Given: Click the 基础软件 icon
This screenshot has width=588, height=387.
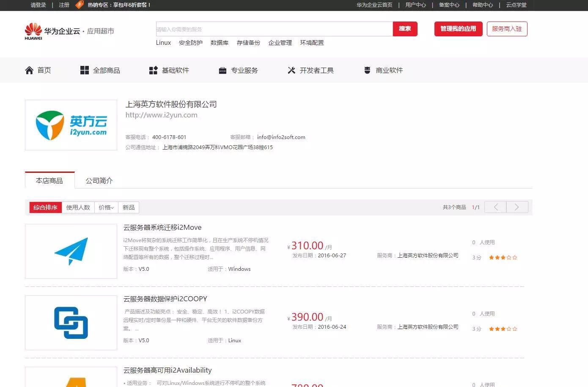Looking at the screenshot, I should (x=154, y=70).
